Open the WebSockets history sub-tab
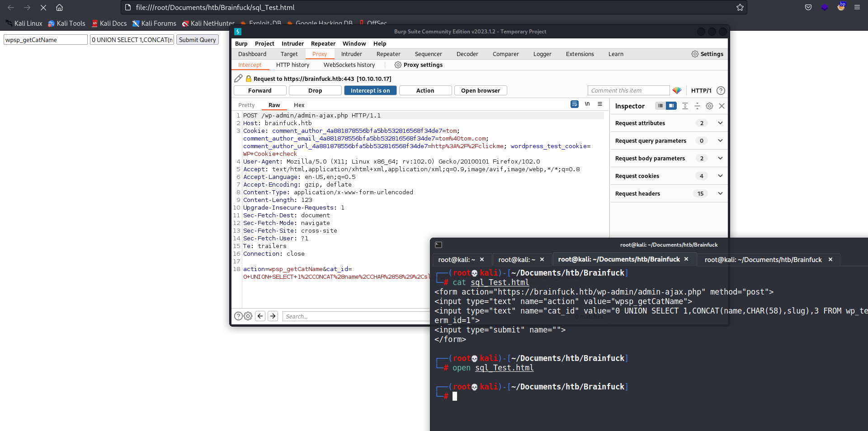The width and height of the screenshot is (868, 431). [x=349, y=65]
